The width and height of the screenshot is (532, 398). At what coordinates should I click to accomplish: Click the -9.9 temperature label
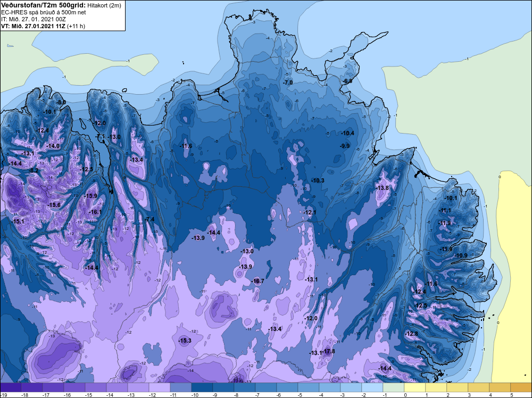coord(345,146)
